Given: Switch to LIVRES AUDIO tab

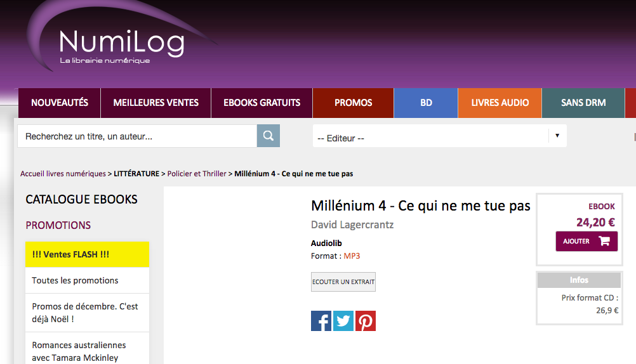Looking at the screenshot, I should click(x=500, y=103).
